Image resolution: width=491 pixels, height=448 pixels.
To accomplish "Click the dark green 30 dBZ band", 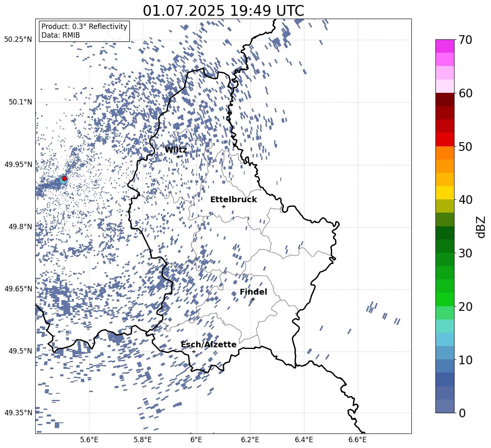I will [445, 246].
